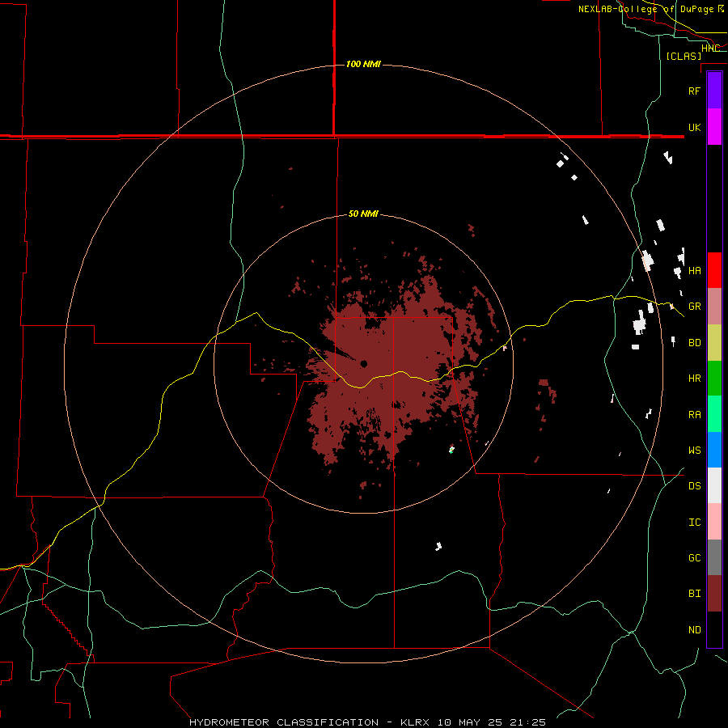Click the BD legend label
The height and width of the screenshot is (728, 728).
pos(694,343)
